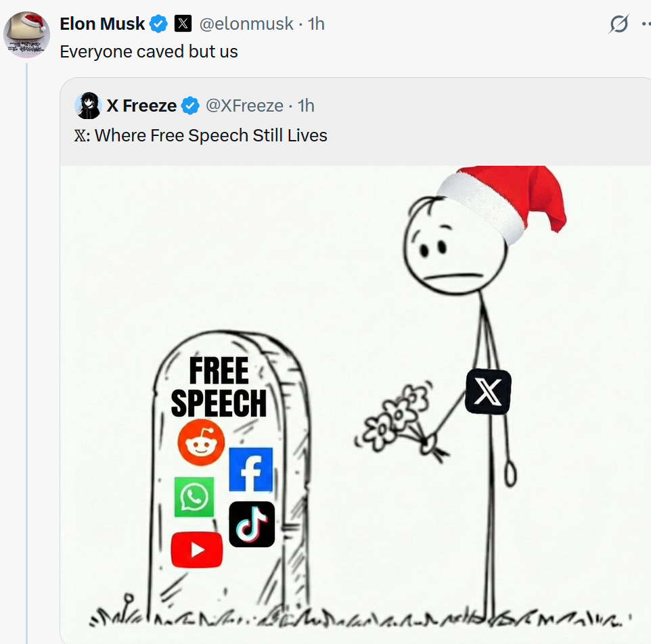Click the WhatsApp logo on the tombstone
This screenshot has width=651, height=644.
click(x=194, y=497)
